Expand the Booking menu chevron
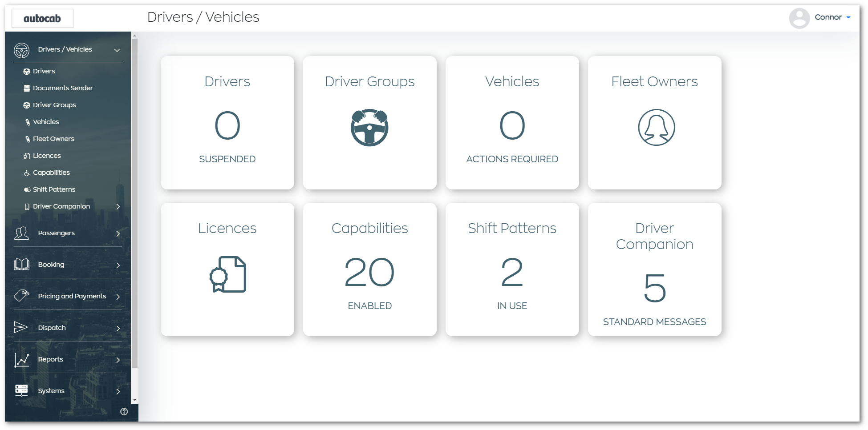 [118, 265]
